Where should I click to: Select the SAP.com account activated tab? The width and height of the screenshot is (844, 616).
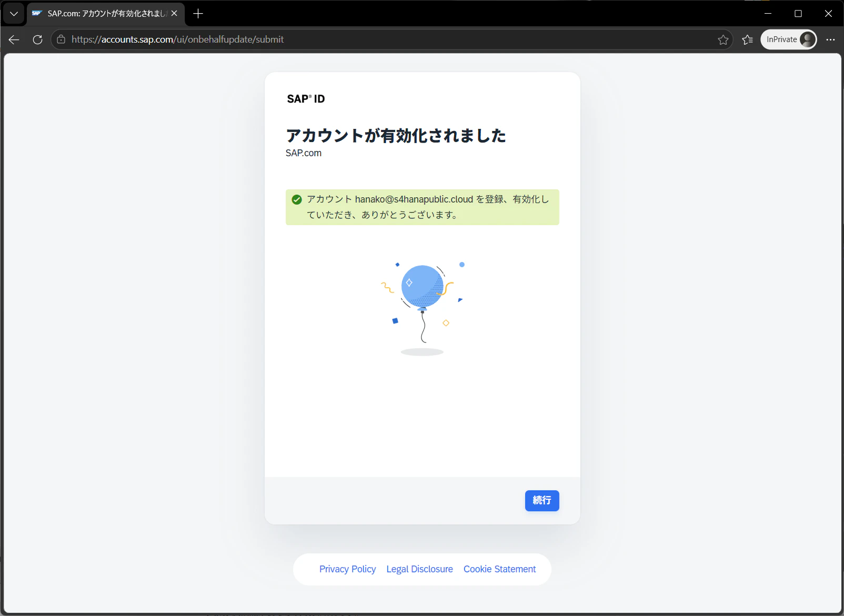(105, 14)
